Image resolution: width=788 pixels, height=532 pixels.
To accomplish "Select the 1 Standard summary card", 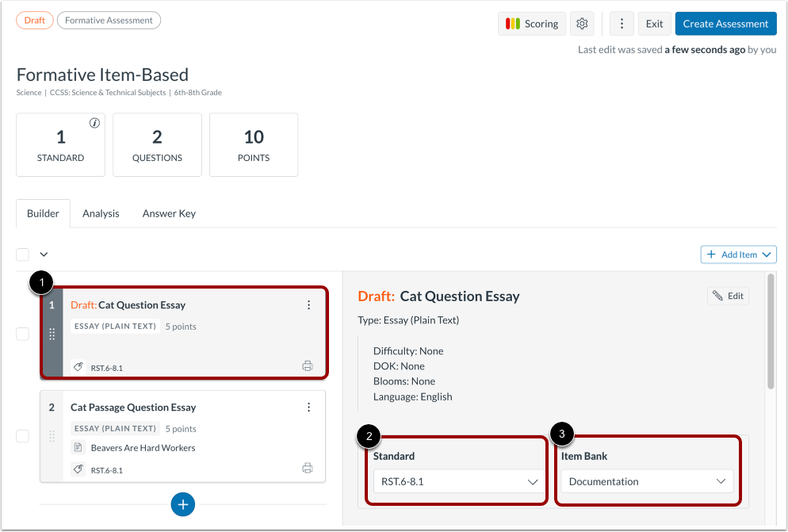I will (x=61, y=145).
